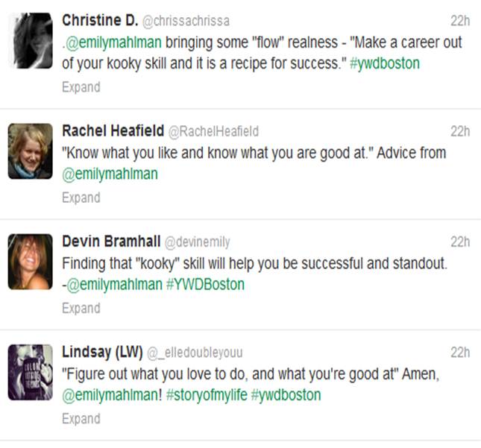Click the Christine D. display name
This screenshot has height=448, width=481.
tap(100, 21)
